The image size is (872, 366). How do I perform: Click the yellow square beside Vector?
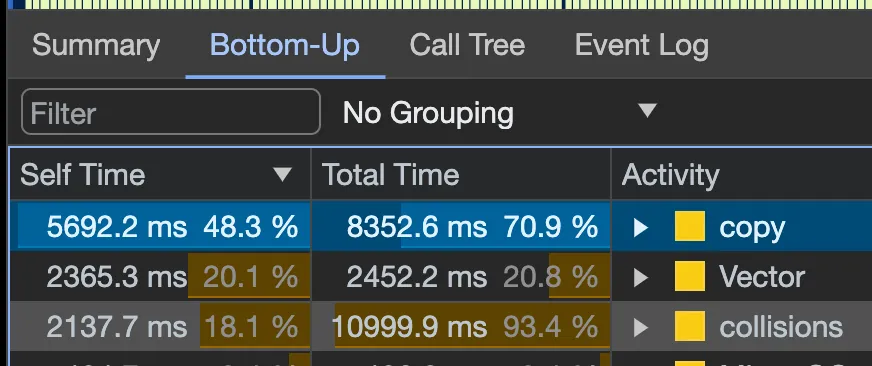tap(690, 276)
